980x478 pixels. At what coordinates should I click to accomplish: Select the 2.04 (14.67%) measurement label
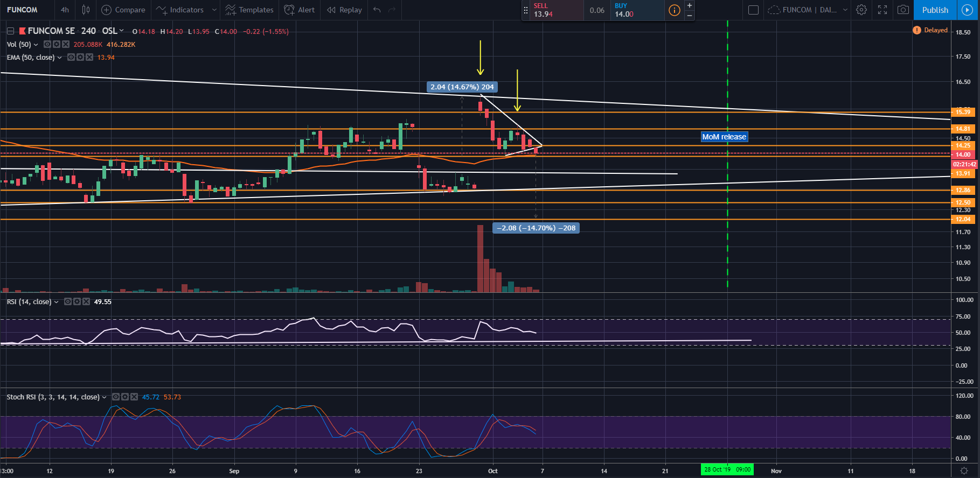(x=462, y=87)
